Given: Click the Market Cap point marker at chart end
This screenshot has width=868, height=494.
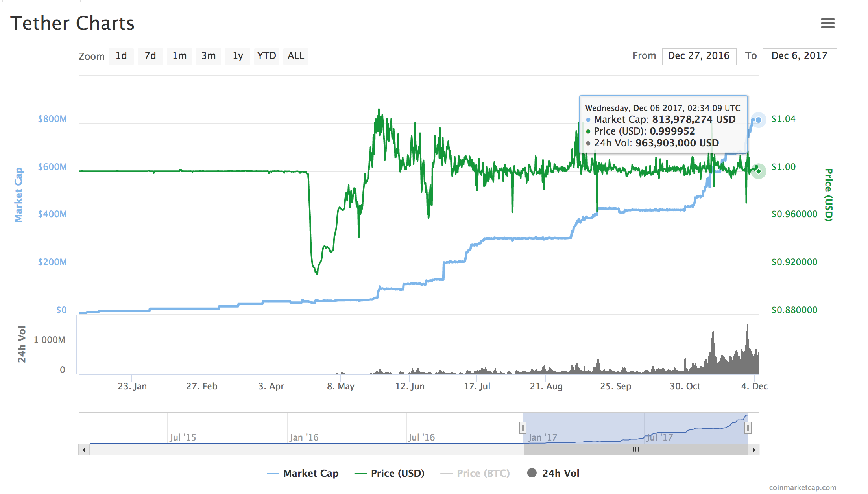Looking at the screenshot, I should coord(758,120).
